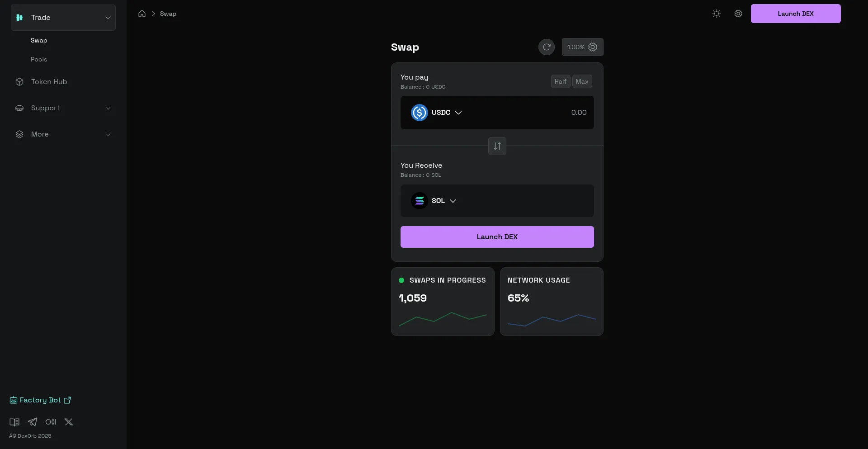This screenshot has width=868, height=449.
Task: Open settings gear in top bar
Action: pos(738,14)
